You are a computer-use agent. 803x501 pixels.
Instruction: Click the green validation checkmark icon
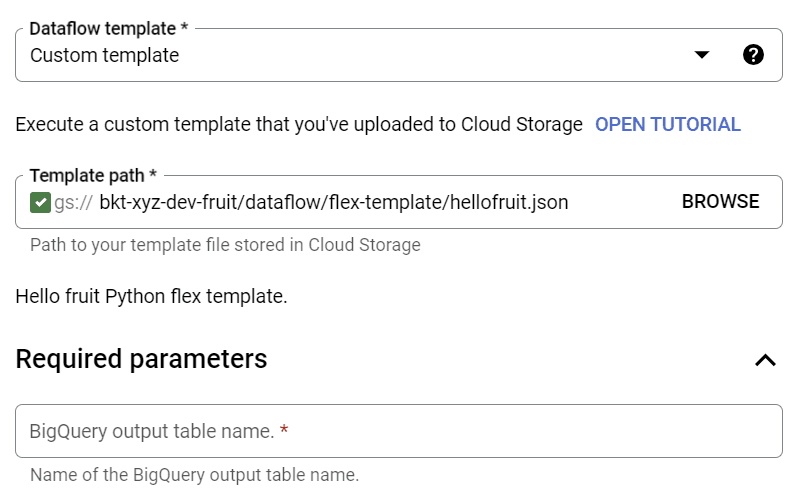click(x=40, y=202)
